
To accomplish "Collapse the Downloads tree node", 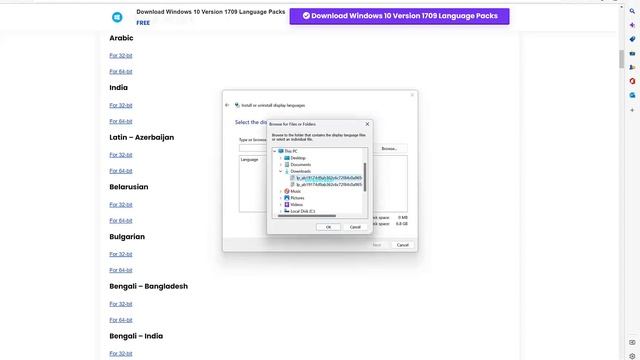I will tap(281, 171).
